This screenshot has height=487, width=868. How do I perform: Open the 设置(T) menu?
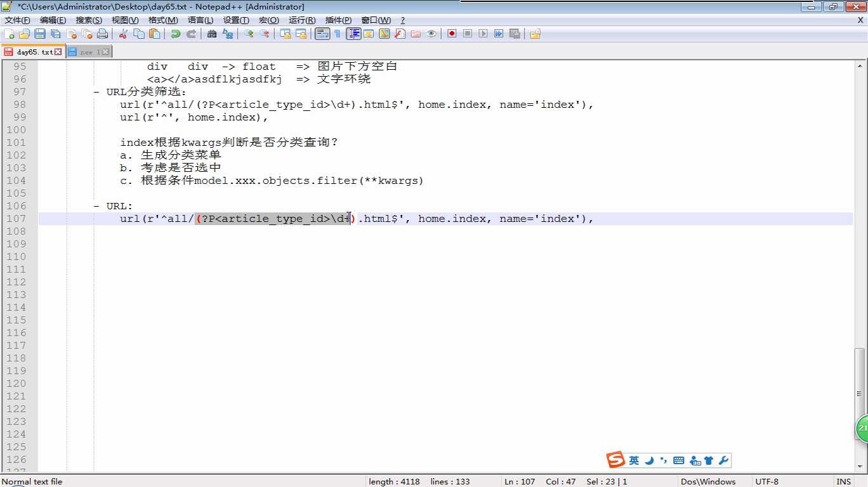[236, 20]
